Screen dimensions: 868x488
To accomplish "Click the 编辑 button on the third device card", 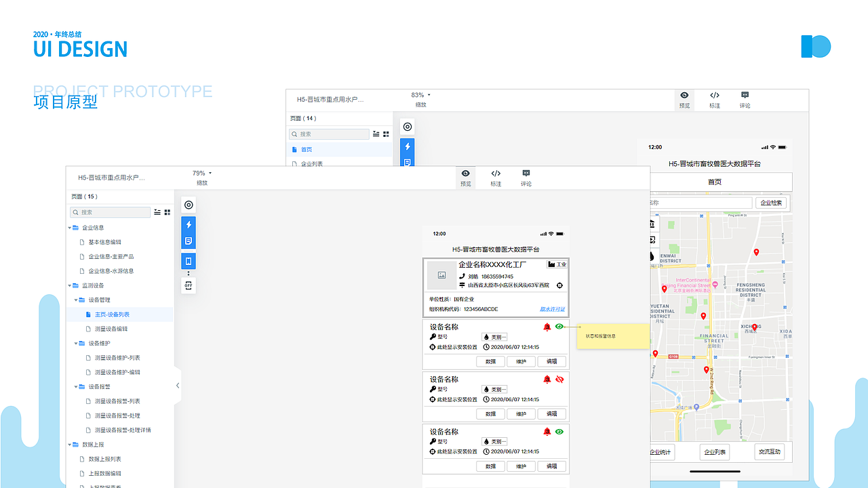I will [x=551, y=466].
